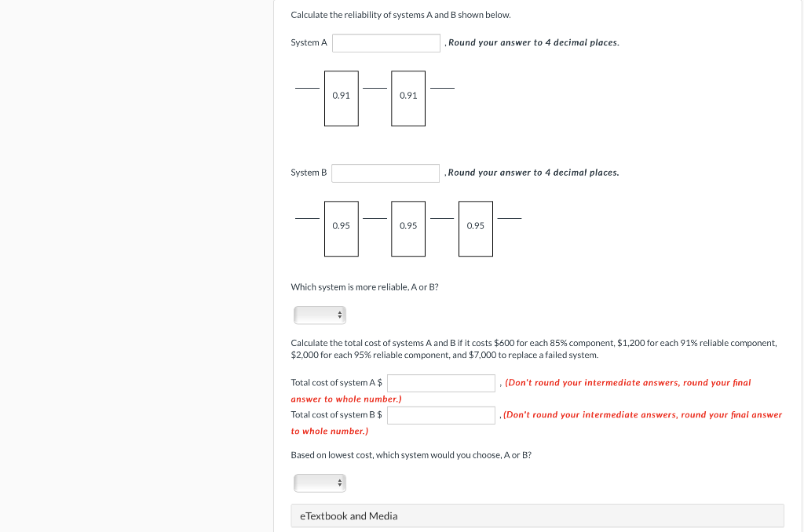Click the middle 0.95 component box in System B

tap(407, 228)
